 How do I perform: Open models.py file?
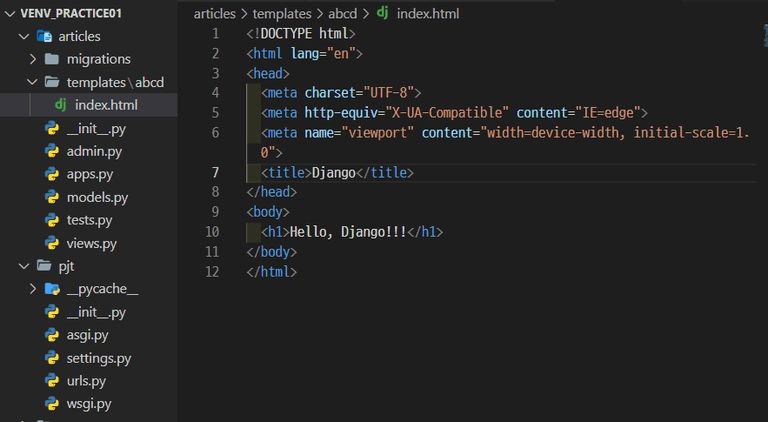click(x=97, y=198)
